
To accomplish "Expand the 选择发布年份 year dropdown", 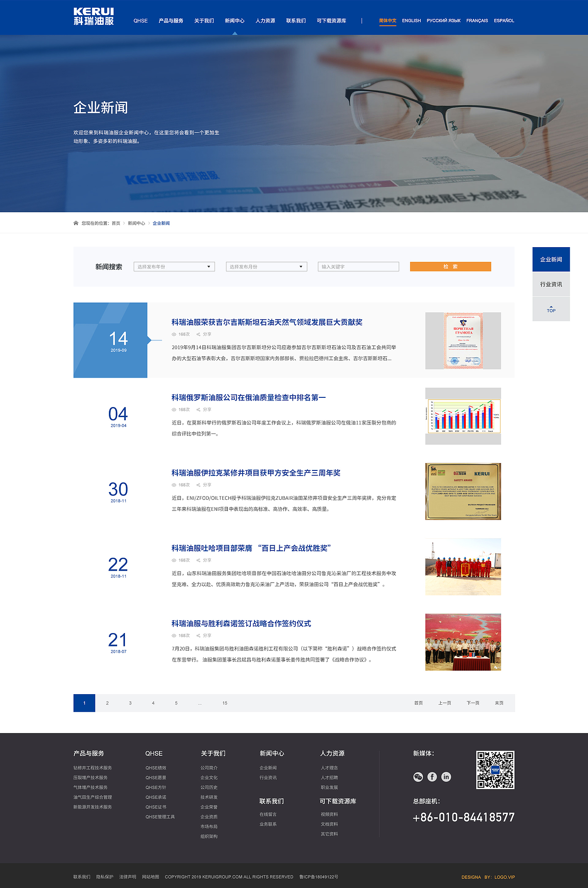I will pyautogui.click(x=174, y=267).
